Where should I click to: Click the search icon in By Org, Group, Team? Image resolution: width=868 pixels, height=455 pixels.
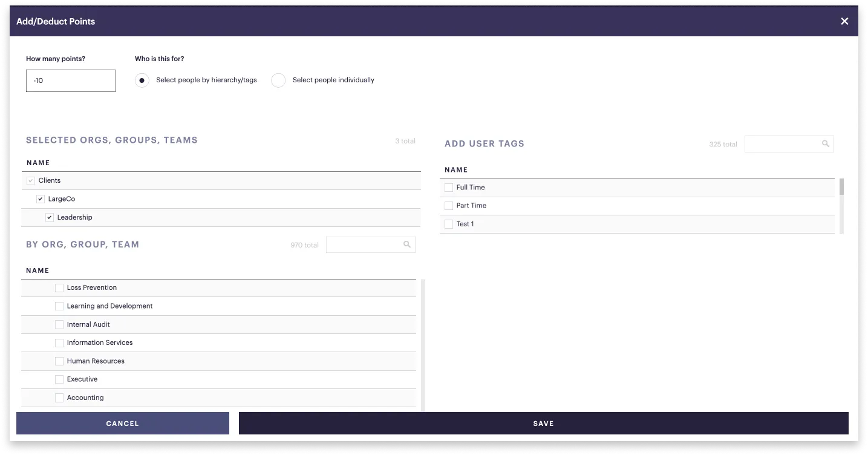[x=407, y=244]
